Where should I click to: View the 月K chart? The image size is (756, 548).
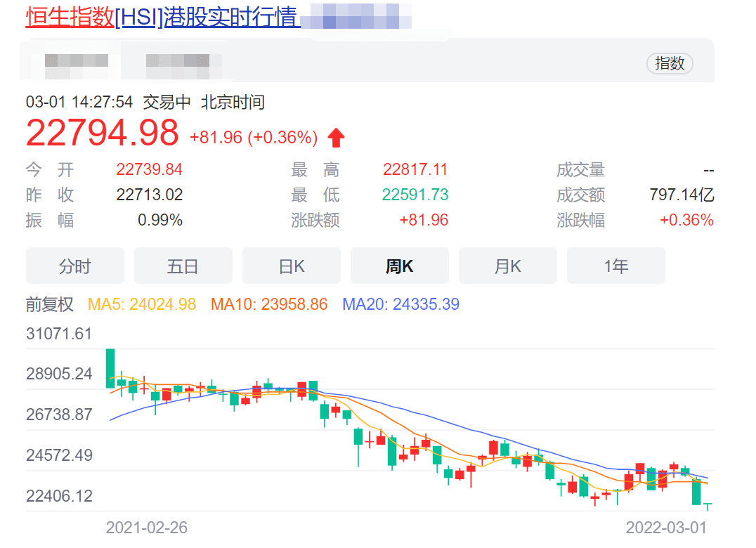coord(507,266)
